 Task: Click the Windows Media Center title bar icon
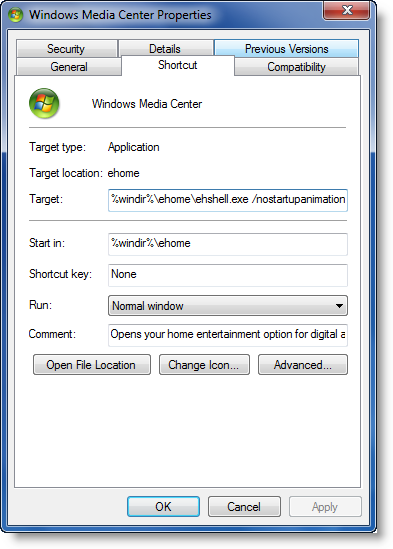[x=15, y=15]
